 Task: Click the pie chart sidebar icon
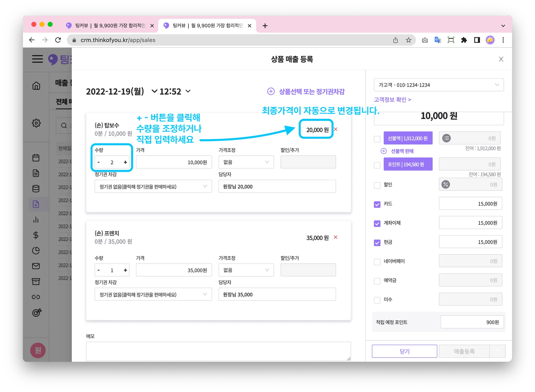click(x=36, y=251)
